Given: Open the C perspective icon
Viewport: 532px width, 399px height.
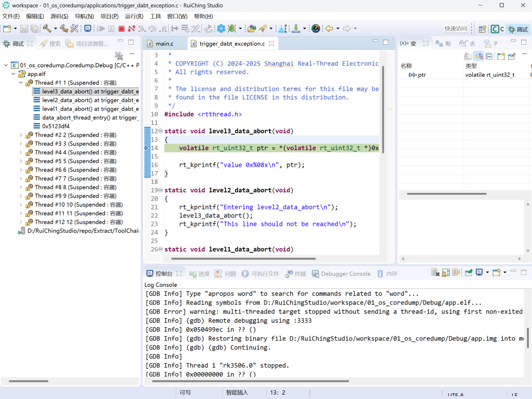Looking at the screenshot, I should point(498,29).
